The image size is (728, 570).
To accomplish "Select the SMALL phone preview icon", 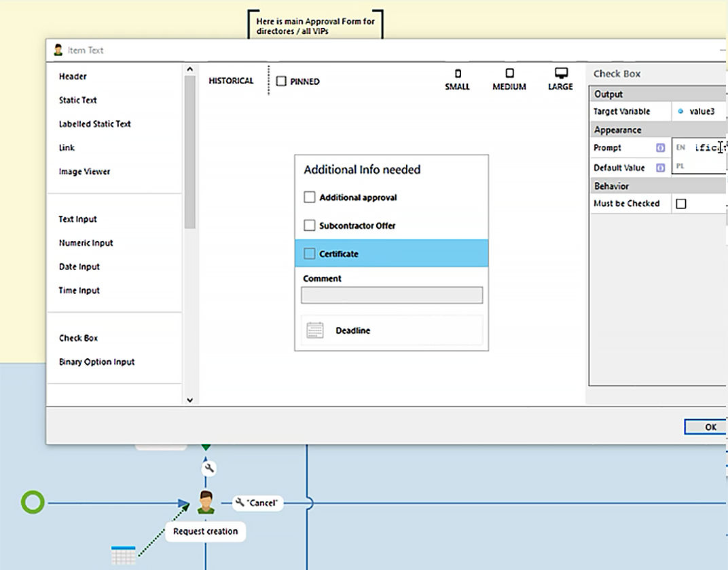I will (x=457, y=73).
